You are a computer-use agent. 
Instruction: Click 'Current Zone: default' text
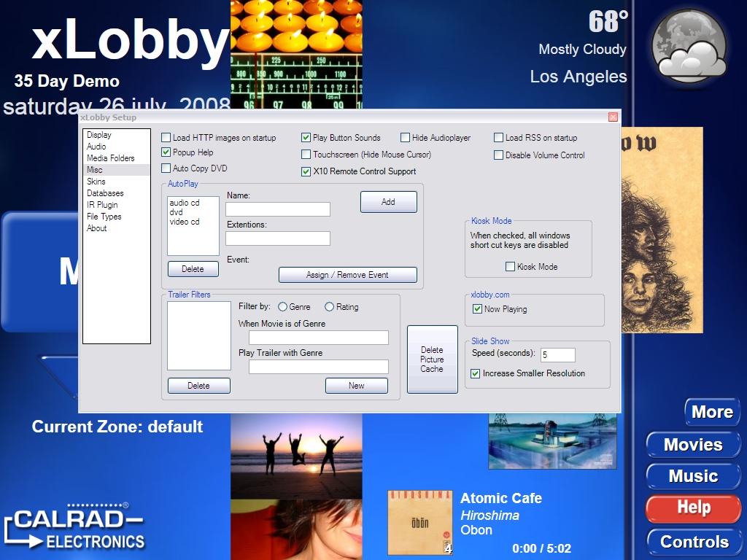pyautogui.click(x=117, y=427)
